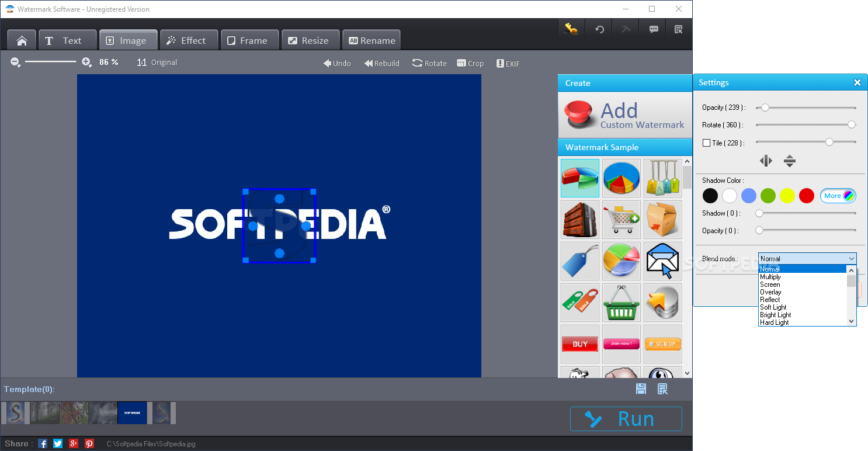The width and height of the screenshot is (868, 451).
Task: Enable the Tile checkbox
Action: (706, 143)
